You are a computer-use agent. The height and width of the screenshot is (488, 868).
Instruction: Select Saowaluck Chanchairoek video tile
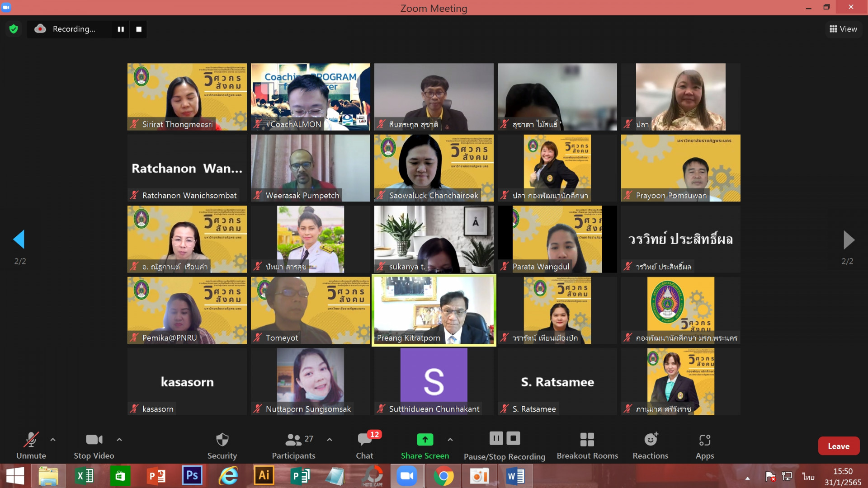point(434,168)
